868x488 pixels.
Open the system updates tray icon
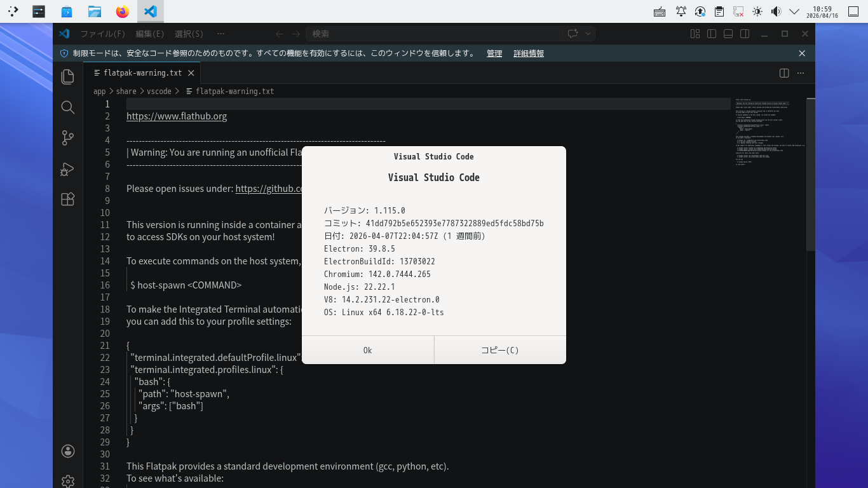(x=700, y=11)
